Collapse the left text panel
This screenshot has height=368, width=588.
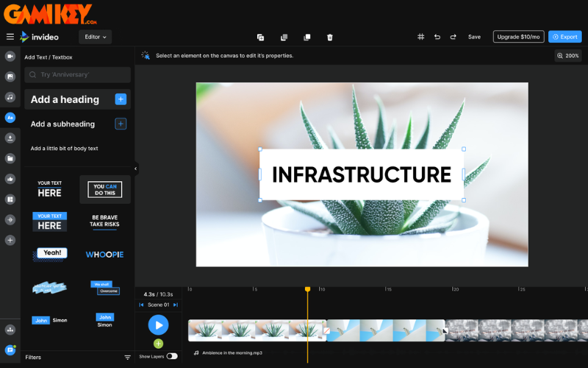(x=136, y=169)
